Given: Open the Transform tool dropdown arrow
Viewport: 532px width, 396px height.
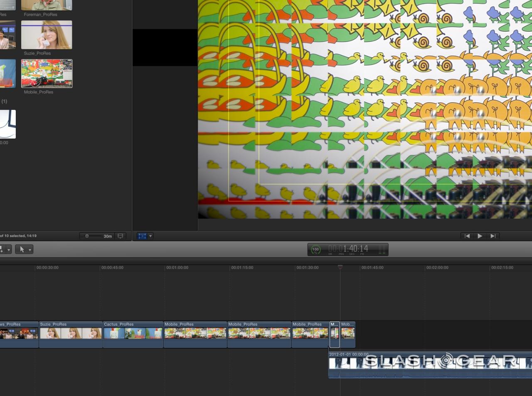Looking at the screenshot, I should (x=150, y=236).
